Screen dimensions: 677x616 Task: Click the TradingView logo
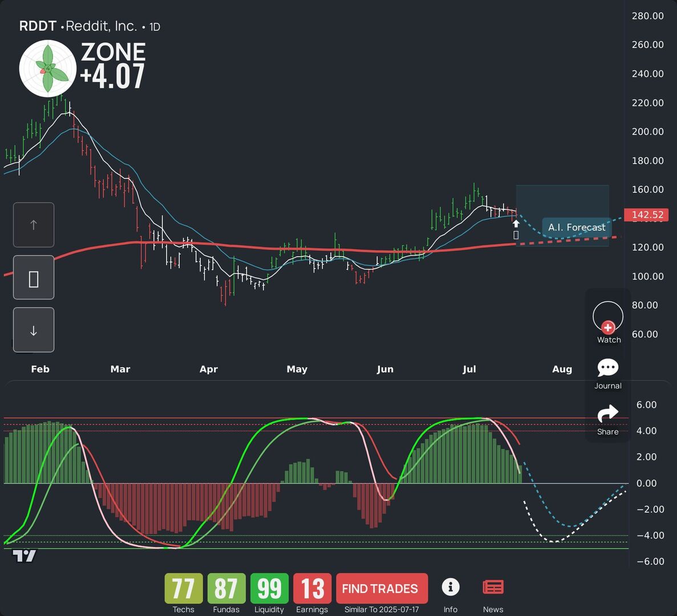tap(24, 556)
